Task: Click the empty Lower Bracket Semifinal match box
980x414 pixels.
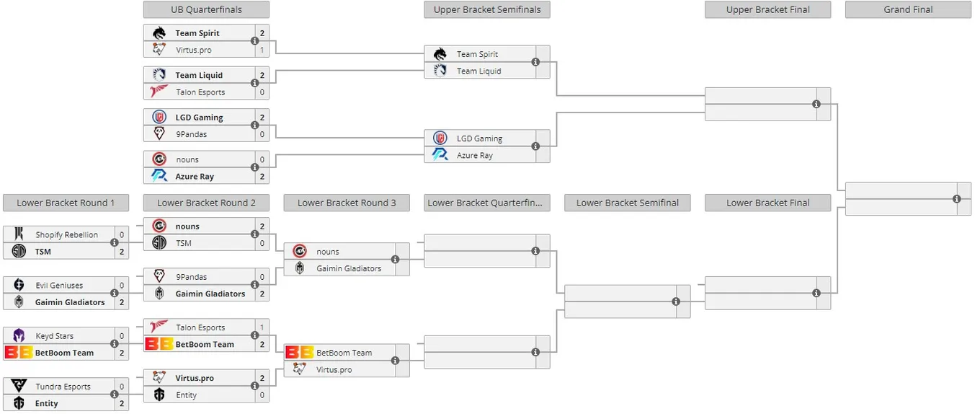Action: point(628,301)
